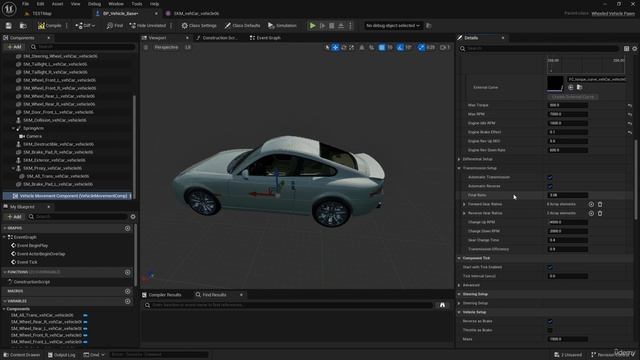Switch to the TESTMap tab
This screenshot has width=640, height=360.
click(x=42, y=13)
